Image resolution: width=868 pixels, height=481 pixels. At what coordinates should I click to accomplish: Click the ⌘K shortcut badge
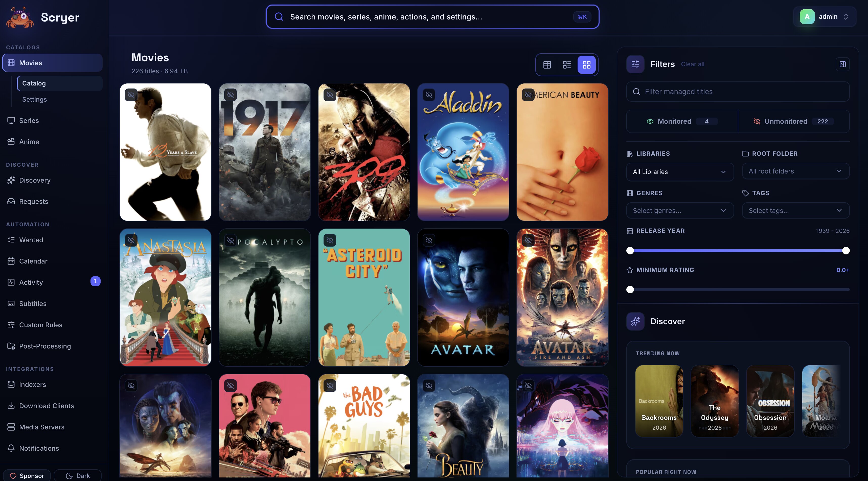582,16
